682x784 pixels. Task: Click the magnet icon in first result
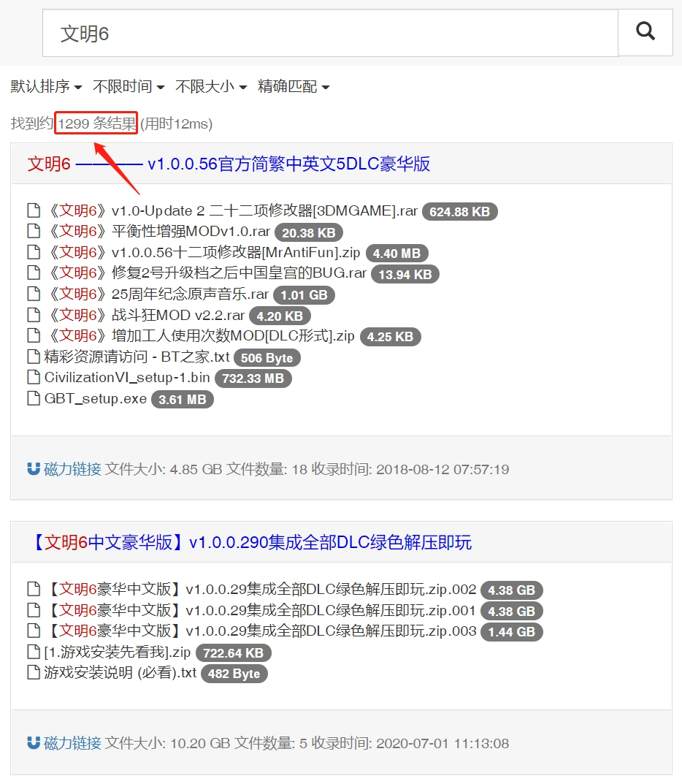(34, 469)
